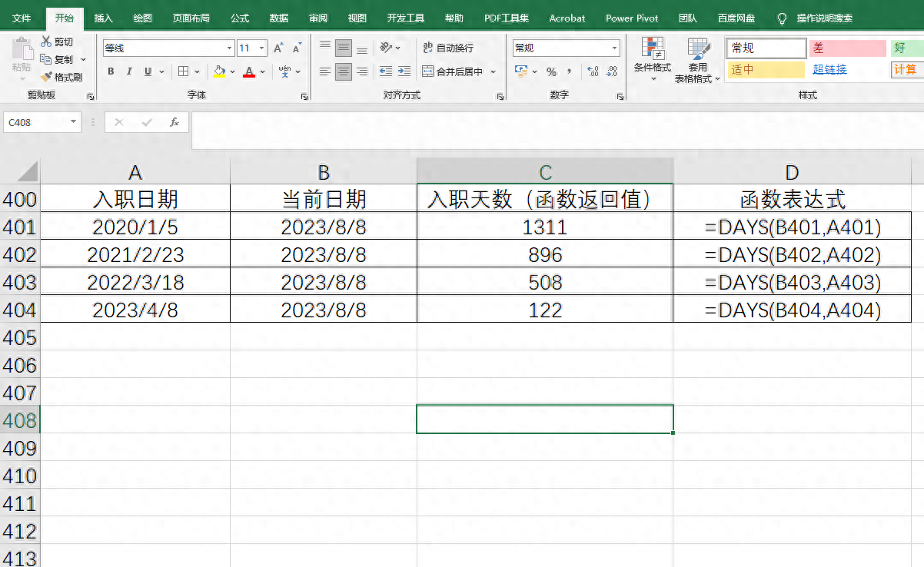Apply the 适中 (Neutral) cell style
This screenshot has height=567, width=924.
(766, 69)
